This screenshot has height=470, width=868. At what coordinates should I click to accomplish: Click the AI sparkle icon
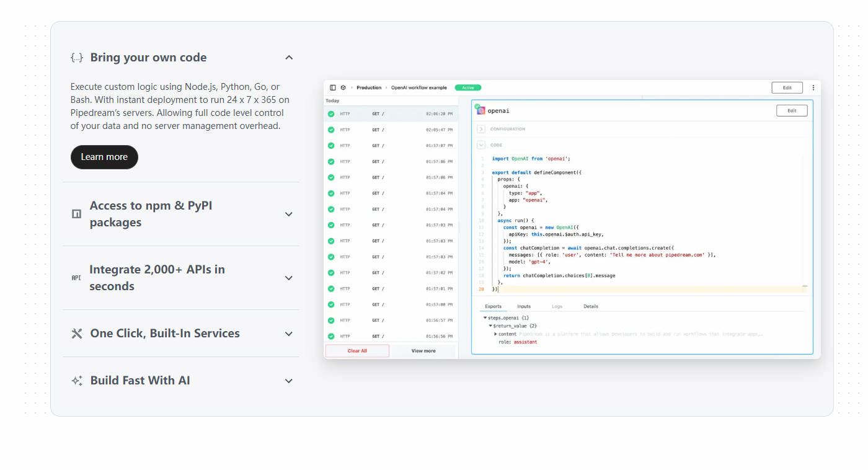click(x=77, y=381)
